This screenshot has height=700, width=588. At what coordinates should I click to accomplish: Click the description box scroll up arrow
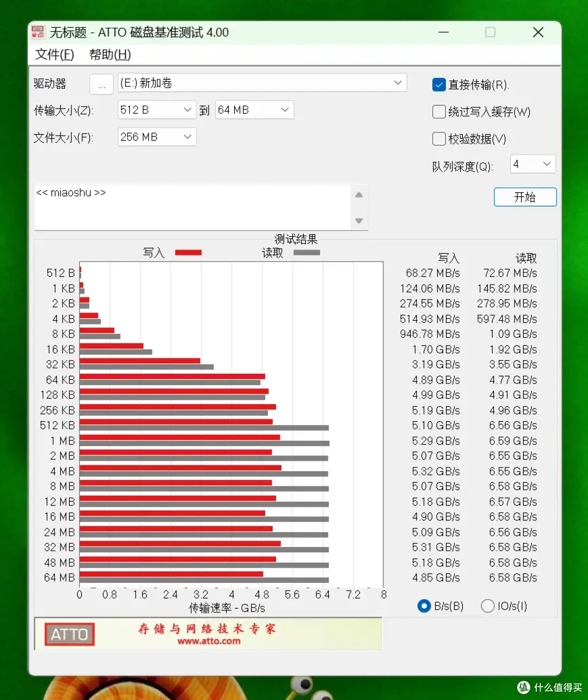(x=359, y=194)
